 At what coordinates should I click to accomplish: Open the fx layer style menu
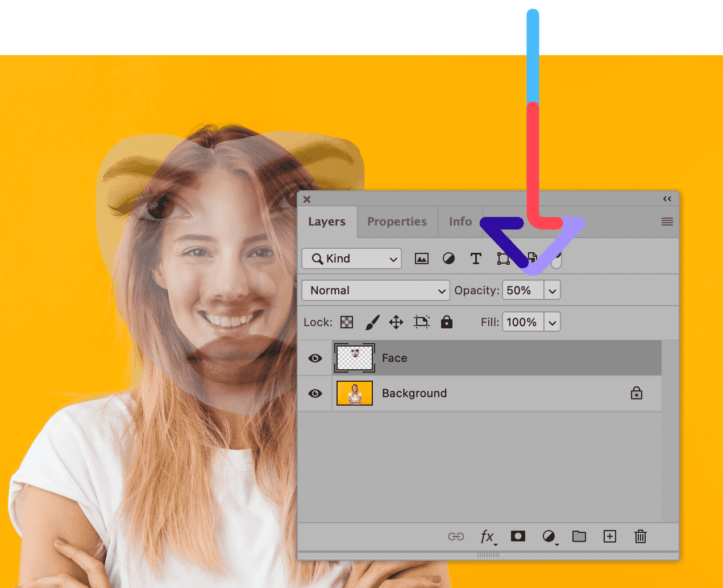click(488, 536)
